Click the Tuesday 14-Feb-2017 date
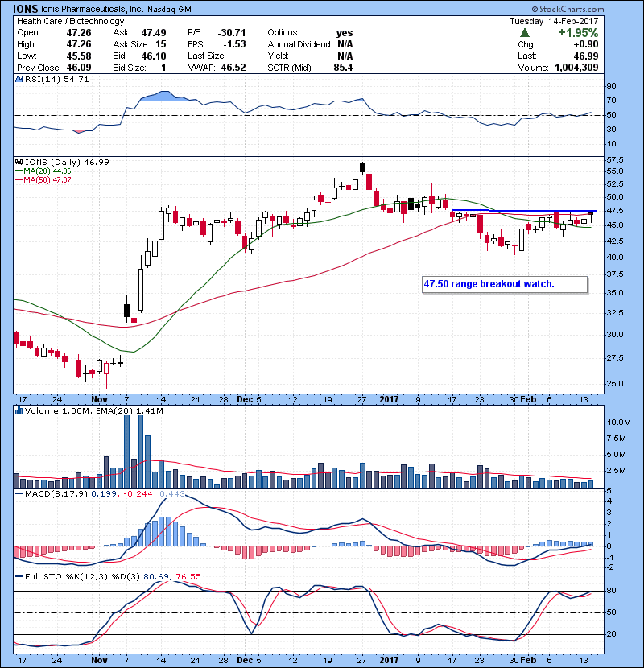The height and width of the screenshot is (668, 644). tap(554, 21)
